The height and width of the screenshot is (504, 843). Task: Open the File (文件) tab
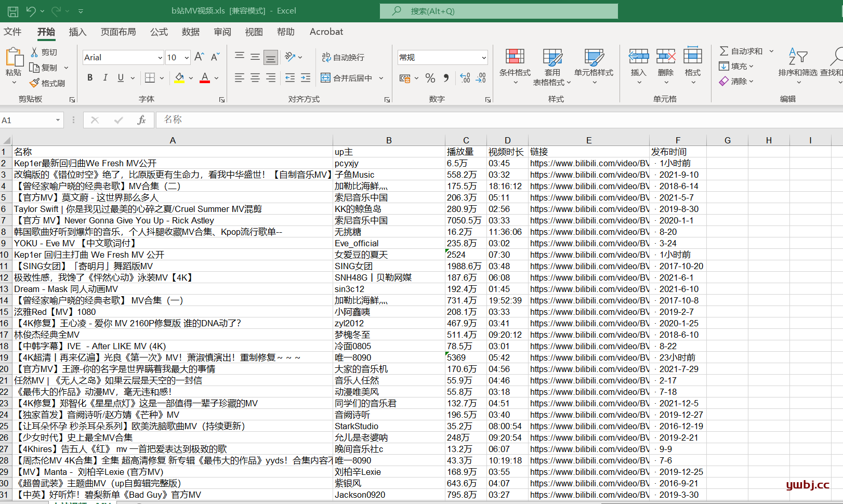click(12, 32)
